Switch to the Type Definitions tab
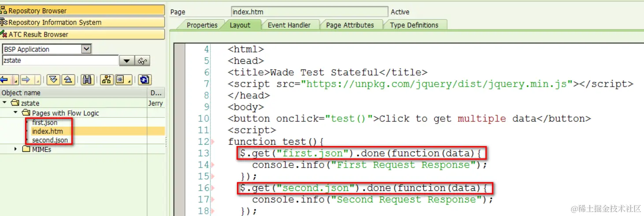The height and width of the screenshot is (216, 644). [414, 25]
